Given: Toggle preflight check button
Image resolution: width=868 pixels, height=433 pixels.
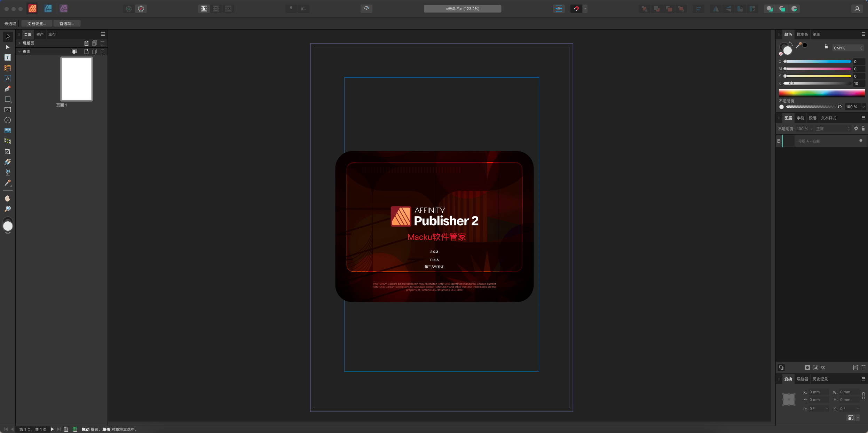Looking at the screenshot, I should click(x=366, y=8).
